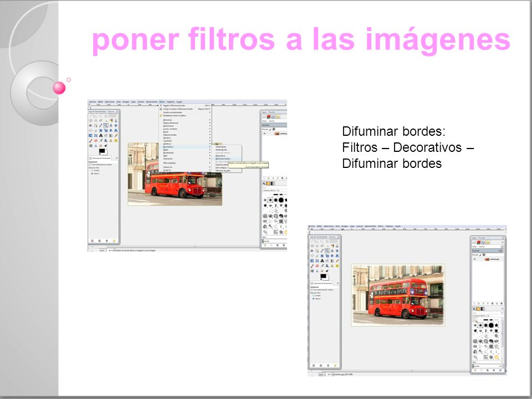Pick largest round brush in result GIMP window
The height and width of the screenshot is (399, 532).
tap(491, 325)
